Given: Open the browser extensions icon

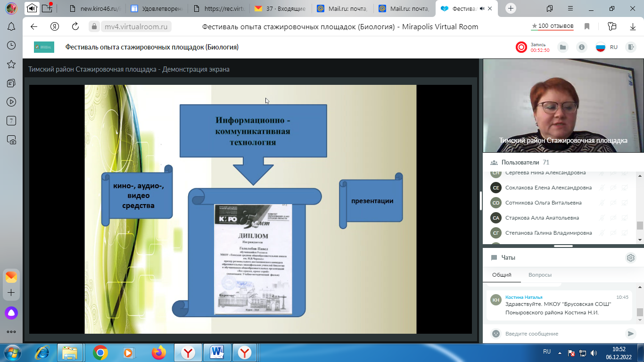Looking at the screenshot, I should pyautogui.click(x=612, y=26).
